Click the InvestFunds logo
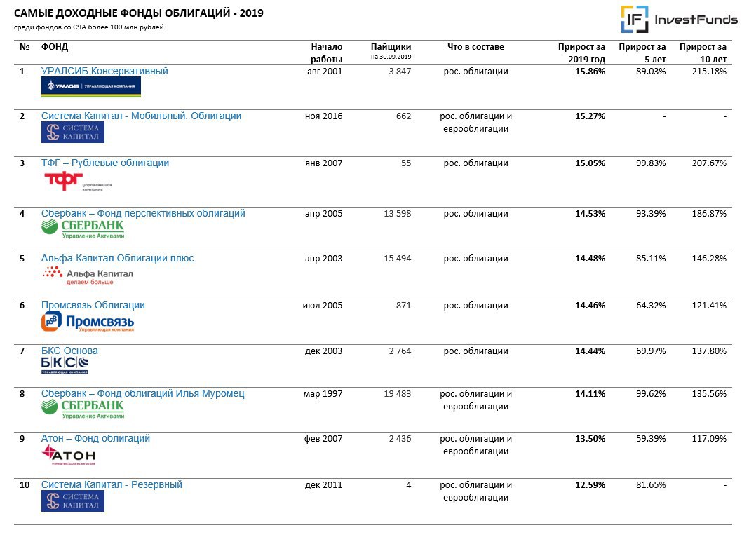The width and height of the screenshot is (756, 537). click(x=680, y=20)
